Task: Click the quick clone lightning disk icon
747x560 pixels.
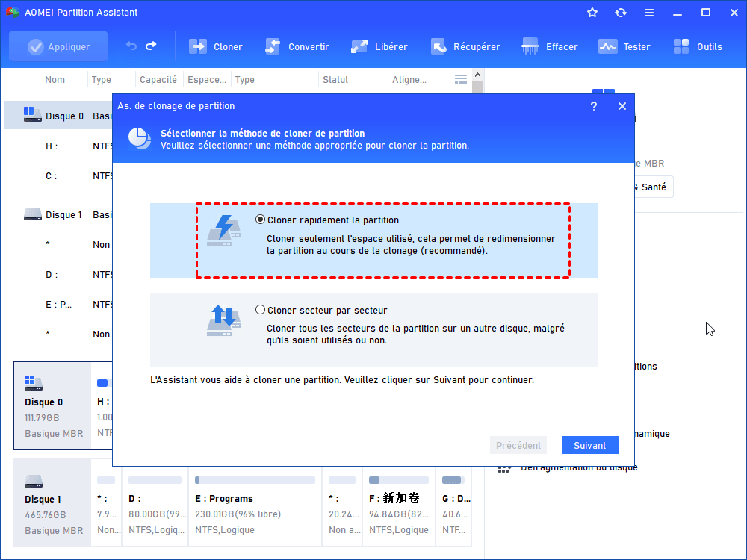Action: click(x=224, y=231)
